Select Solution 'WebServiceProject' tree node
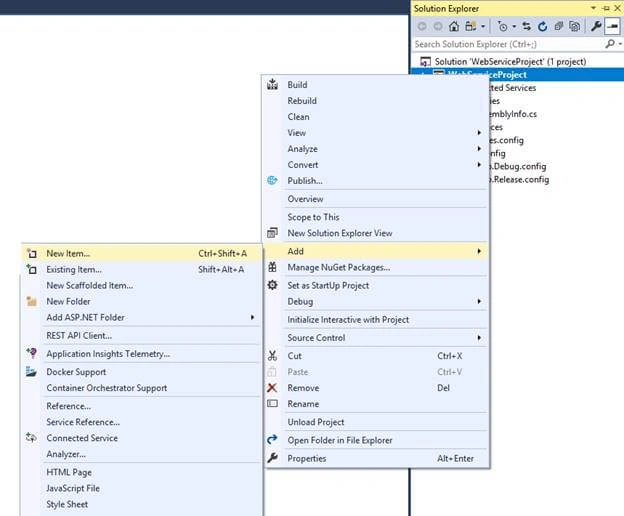The image size is (624, 516). (x=510, y=62)
